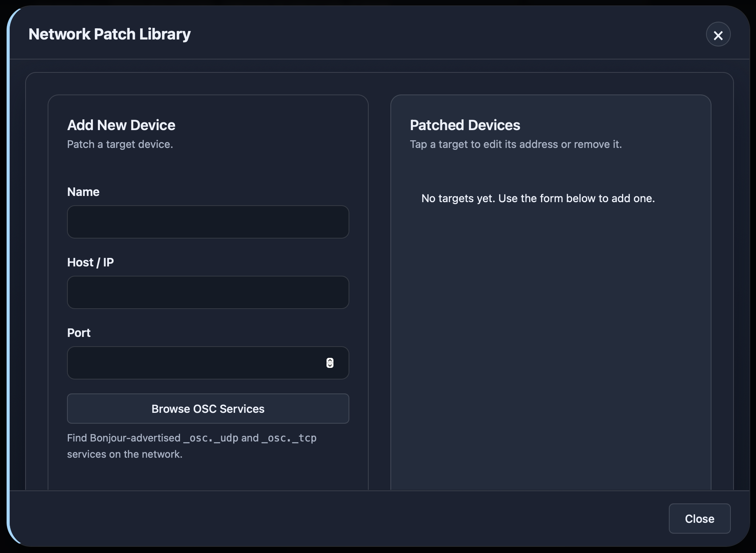The height and width of the screenshot is (553, 756).
Task: Click the Patched Devices heading
Action: click(465, 125)
